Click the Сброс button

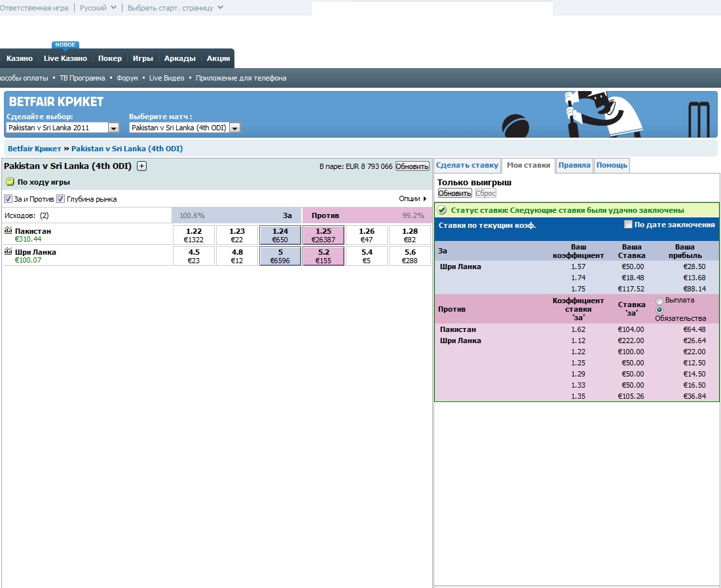pos(485,193)
